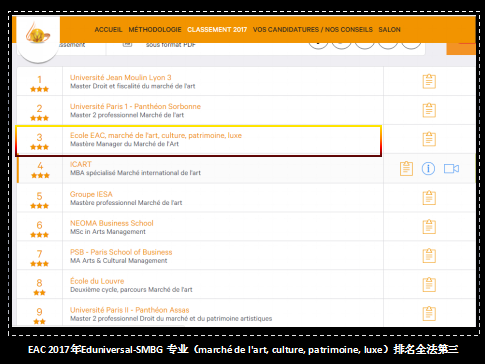Image resolution: width=485 pixels, height=364 pixels.
Task: Click the clipboard icon for Groupe IESA
Action: 429,198
